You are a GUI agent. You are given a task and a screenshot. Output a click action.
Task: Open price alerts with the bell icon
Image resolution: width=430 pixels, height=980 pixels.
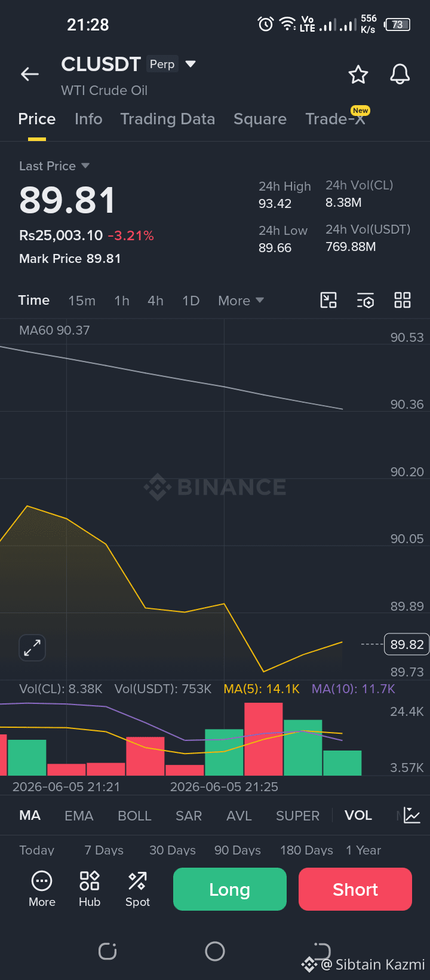(400, 75)
